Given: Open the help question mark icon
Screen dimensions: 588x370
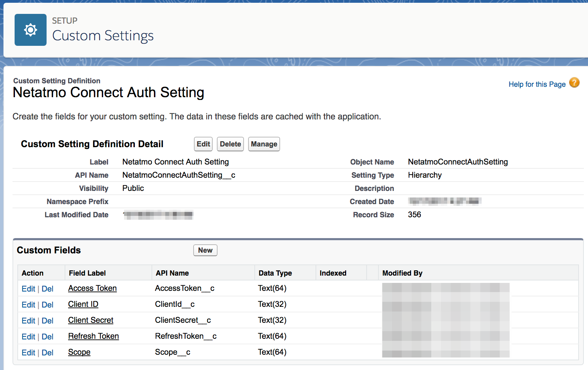Looking at the screenshot, I should tap(574, 83).
